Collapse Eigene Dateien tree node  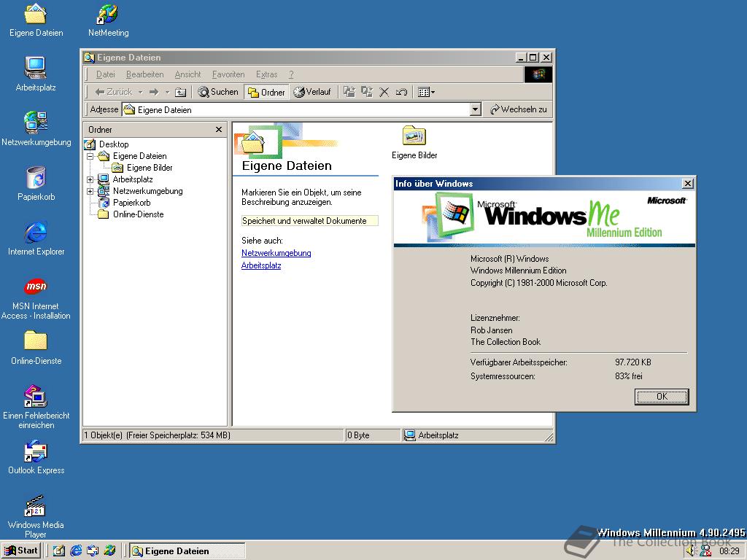click(90, 156)
